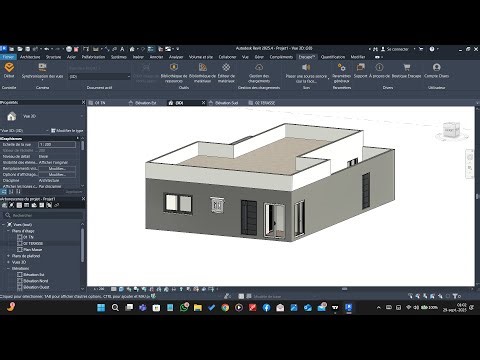This screenshot has height=360, width=480.
Task: Click the Undo arrow in quick access toolbar
Action: 47,49
